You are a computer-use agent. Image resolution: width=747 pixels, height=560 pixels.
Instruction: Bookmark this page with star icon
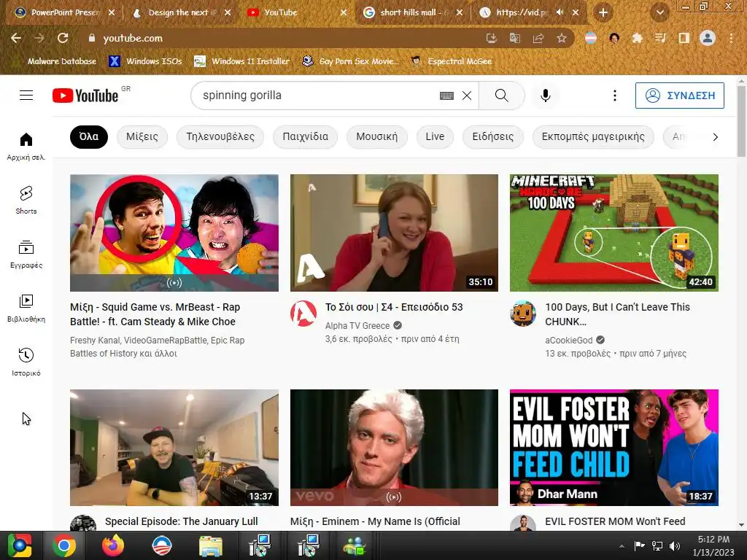tap(562, 38)
